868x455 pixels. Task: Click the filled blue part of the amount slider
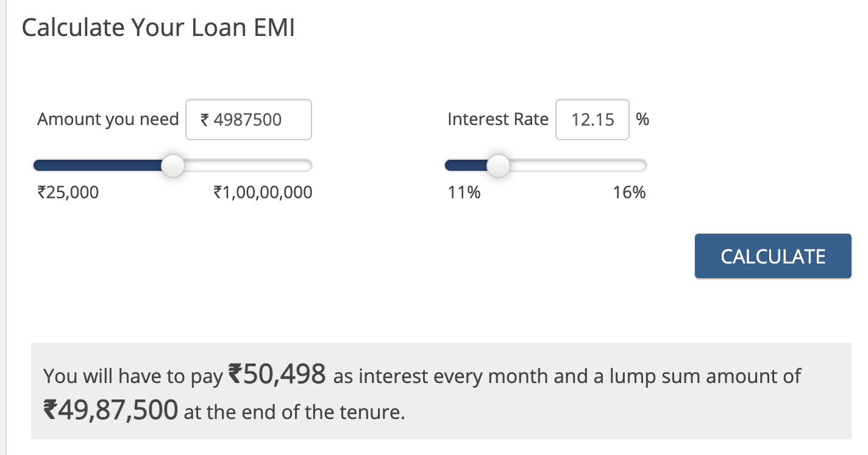click(x=98, y=165)
